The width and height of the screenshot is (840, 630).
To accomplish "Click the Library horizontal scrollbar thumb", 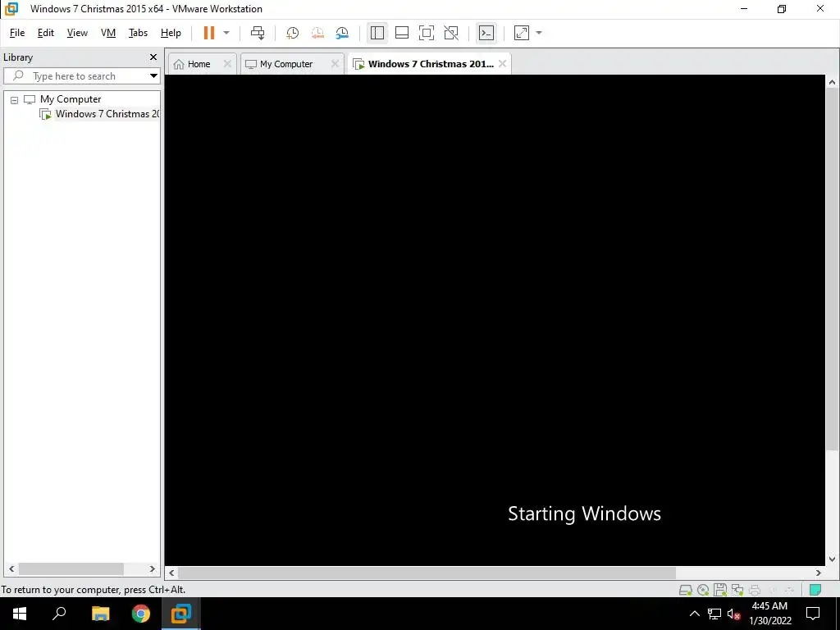I will [x=71, y=569].
